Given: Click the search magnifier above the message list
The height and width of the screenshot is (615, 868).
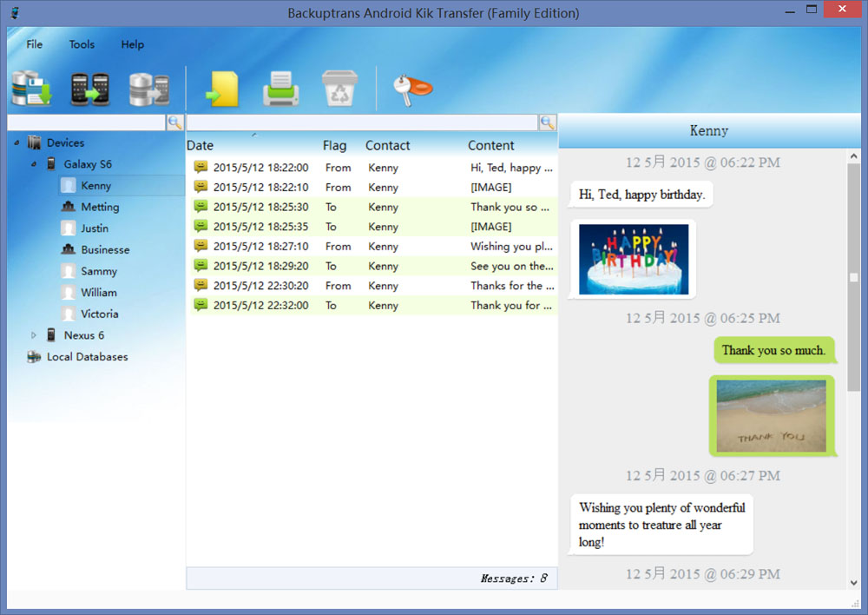Looking at the screenshot, I should pos(548,122).
